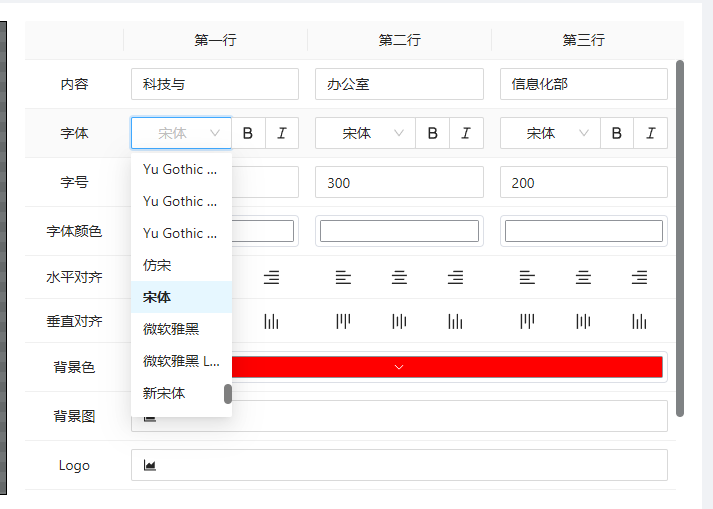Toggle italic for the 第二行 font
713x509 pixels.
466,133
